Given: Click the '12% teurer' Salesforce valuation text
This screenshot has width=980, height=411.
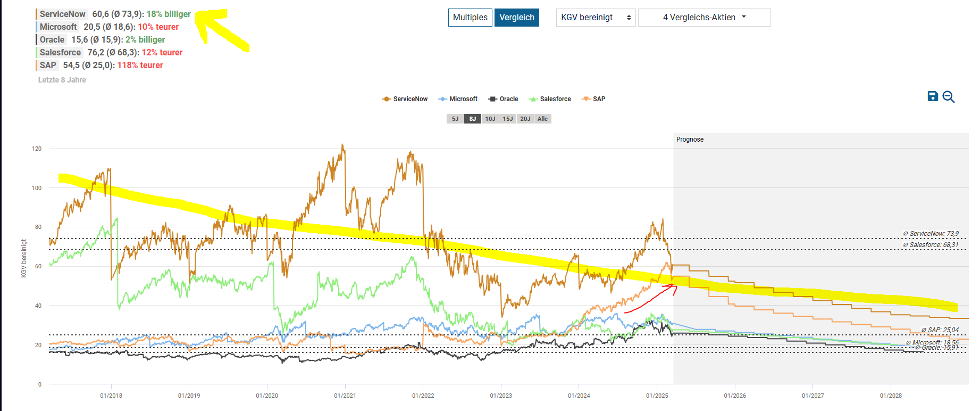Looking at the screenshot, I should tap(162, 53).
